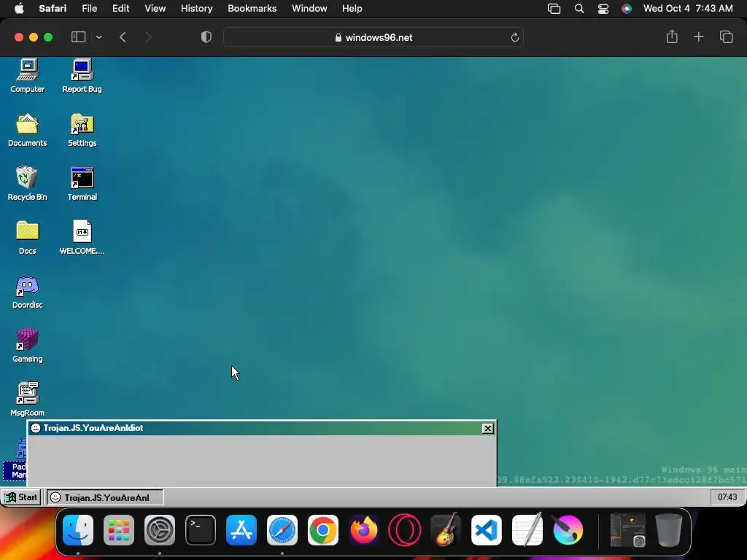747x560 pixels.
Task: Open Finder from the Dock
Action: (x=78, y=529)
